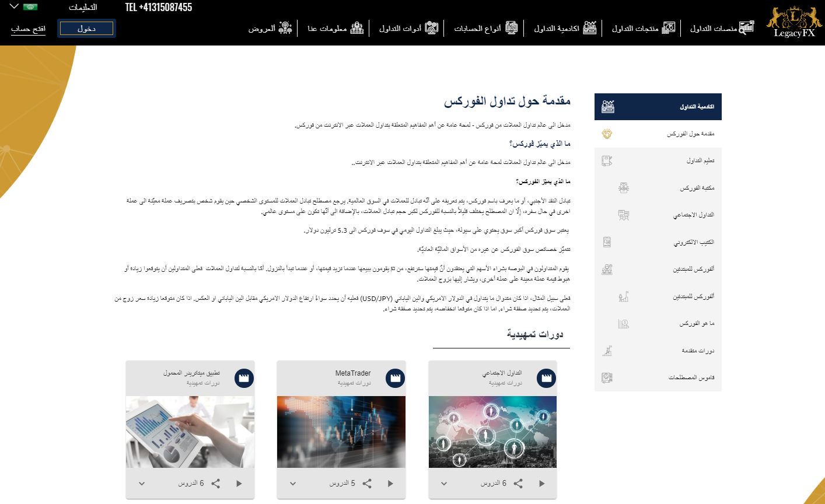825x504 pixels.
Task: Click the منتجات التداول icon in the navigation bar
Action: click(669, 27)
